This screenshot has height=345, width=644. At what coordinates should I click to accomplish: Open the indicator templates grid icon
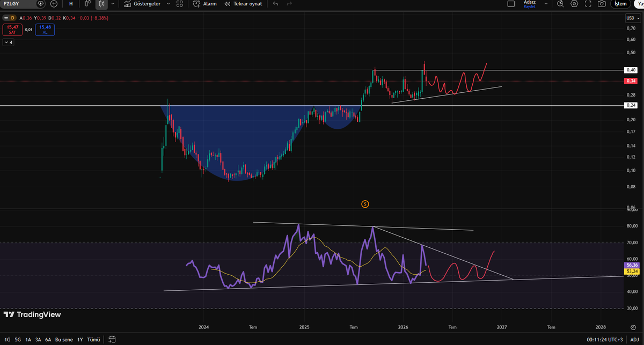click(180, 4)
